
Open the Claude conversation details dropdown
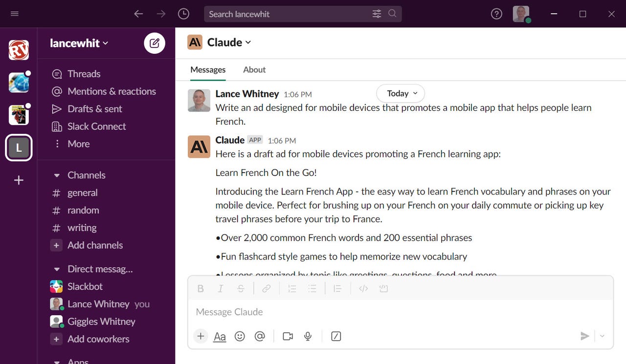pyautogui.click(x=229, y=43)
